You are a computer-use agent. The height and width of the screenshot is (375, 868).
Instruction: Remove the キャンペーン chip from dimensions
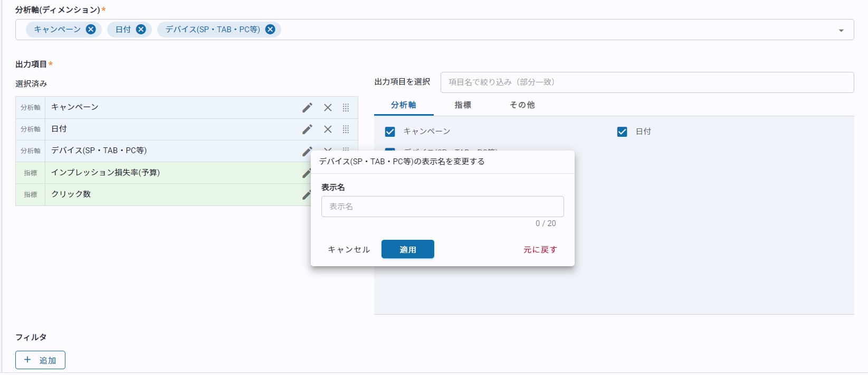(x=91, y=30)
